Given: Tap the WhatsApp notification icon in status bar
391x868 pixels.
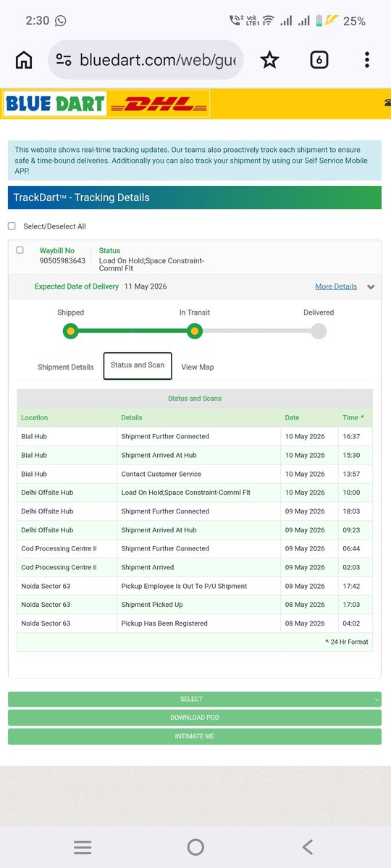Looking at the screenshot, I should click(x=60, y=21).
